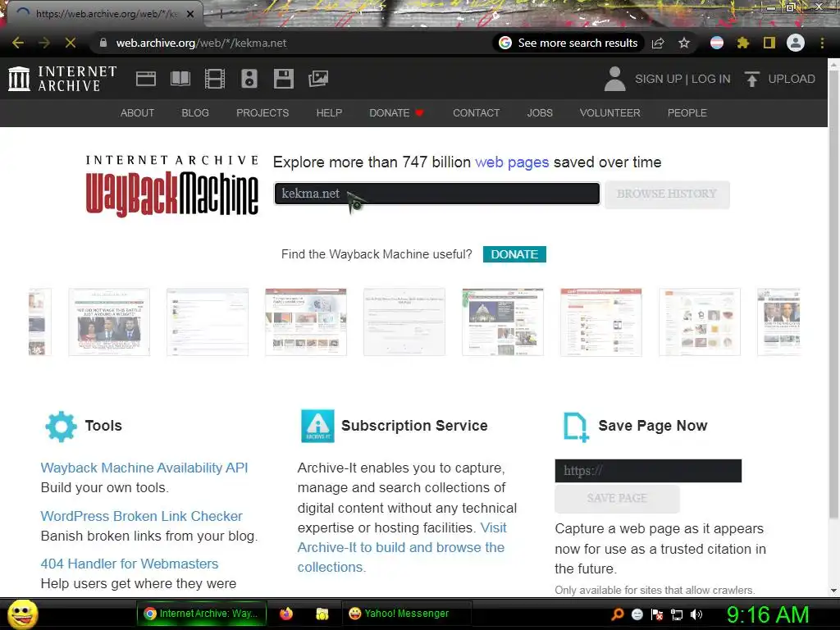
Task: Click the Save Page Now document icon
Action: [576, 427]
